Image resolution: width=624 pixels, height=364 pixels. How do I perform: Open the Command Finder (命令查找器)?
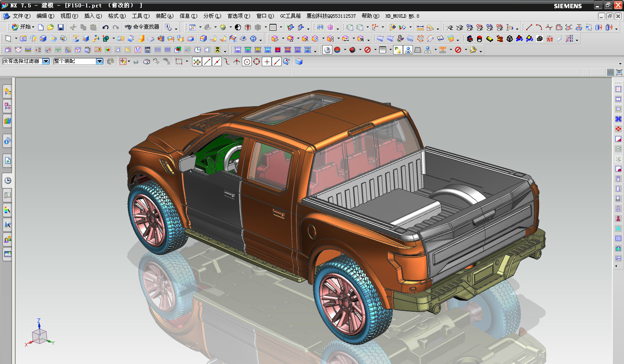(x=142, y=27)
